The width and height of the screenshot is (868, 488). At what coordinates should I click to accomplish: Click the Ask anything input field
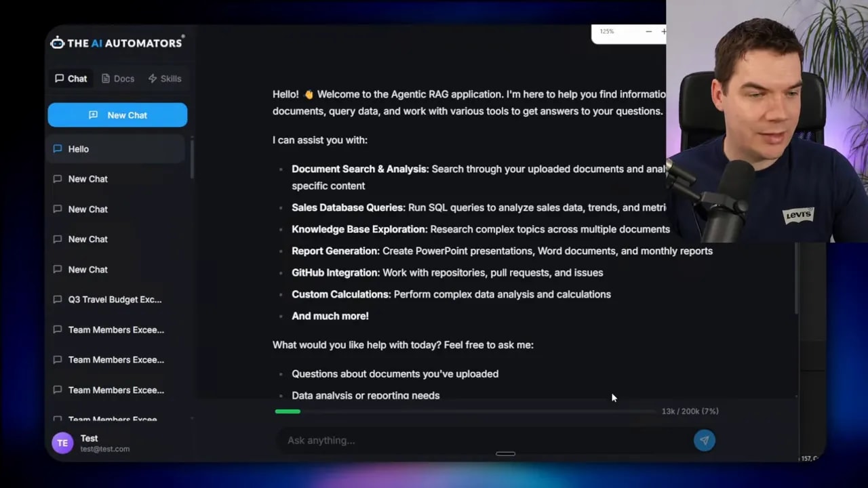click(475, 441)
